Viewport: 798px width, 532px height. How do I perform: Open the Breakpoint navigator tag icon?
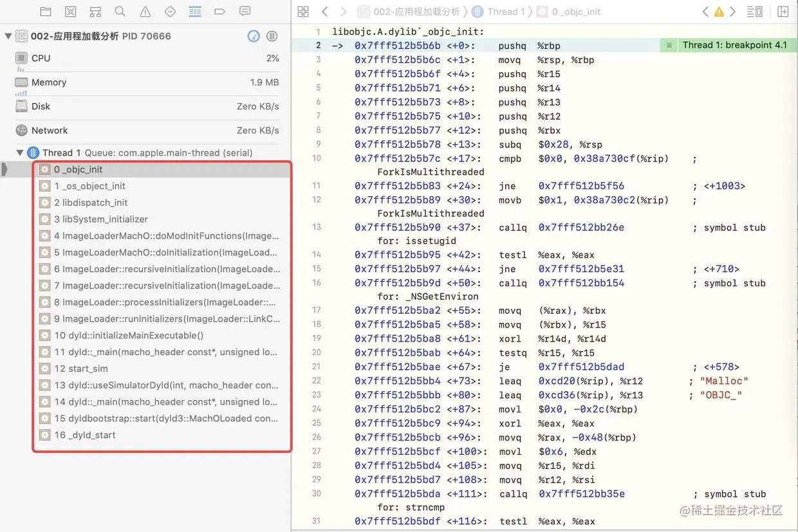coord(219,12)
